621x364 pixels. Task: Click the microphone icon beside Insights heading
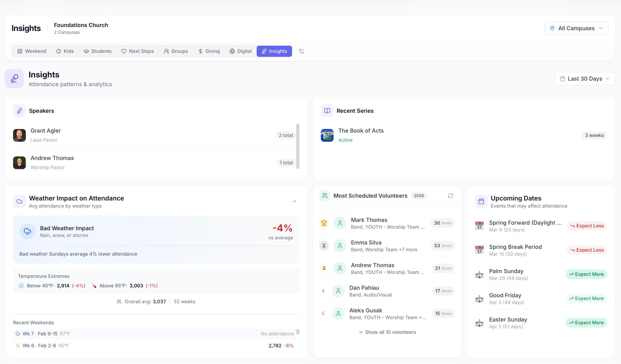tap(14, 79)
